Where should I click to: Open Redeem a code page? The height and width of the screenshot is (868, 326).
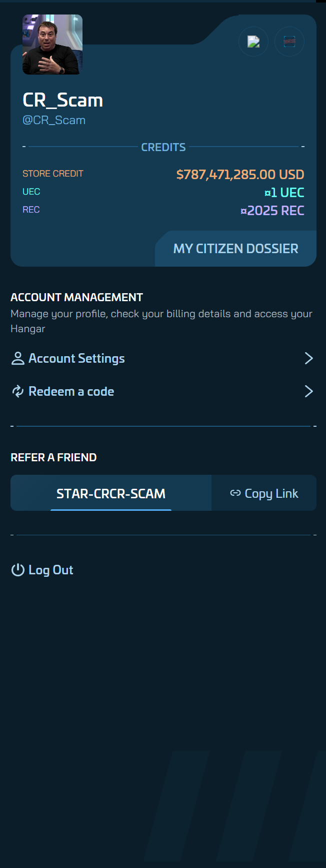163,391
